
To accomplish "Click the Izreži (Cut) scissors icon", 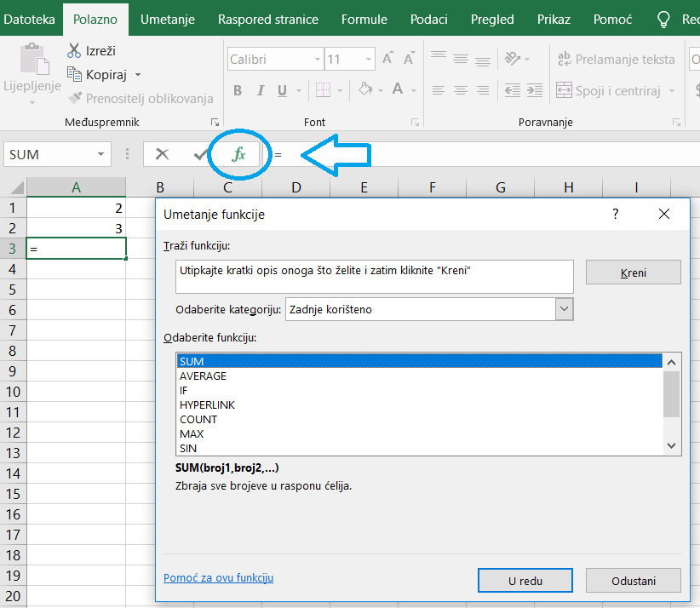I will coord(74,51).
